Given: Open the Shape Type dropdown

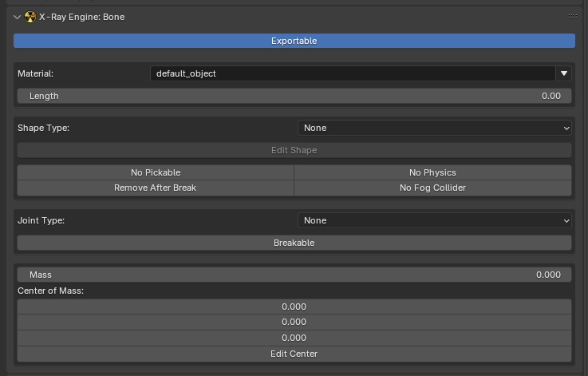Looking at the screenshot, I should coord(436,128).
